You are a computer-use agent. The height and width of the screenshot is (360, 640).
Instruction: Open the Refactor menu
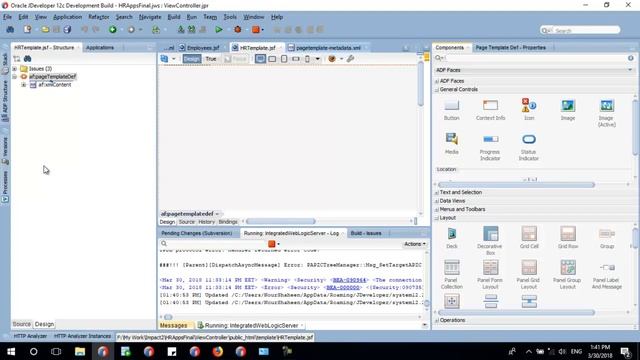click(x=99, y=17)
